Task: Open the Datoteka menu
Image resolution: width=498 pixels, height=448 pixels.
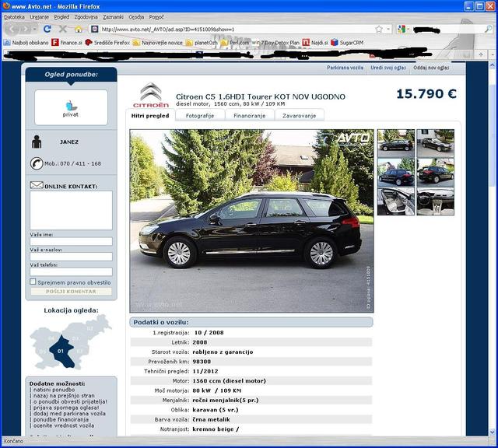Action: coord(14,17)
